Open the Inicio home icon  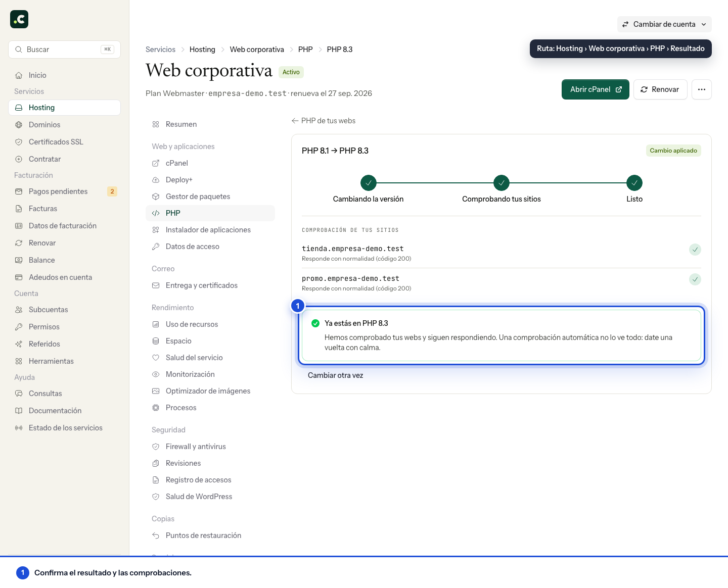pyautogui.click(x=19, y=75)
